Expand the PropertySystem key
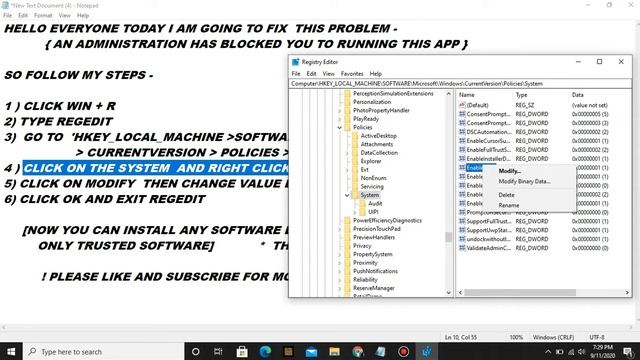This screenshot has height=360, width=640. click(340, 254)
